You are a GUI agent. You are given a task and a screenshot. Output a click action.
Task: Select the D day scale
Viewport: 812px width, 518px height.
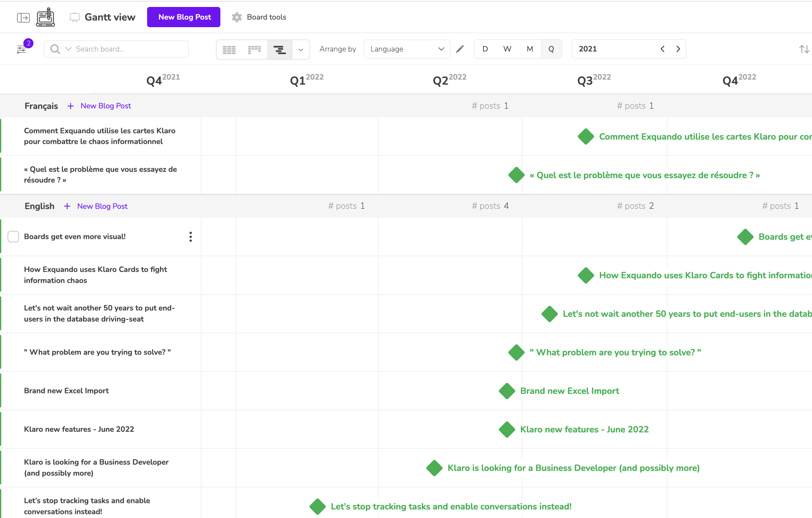(x=485, y=49)
